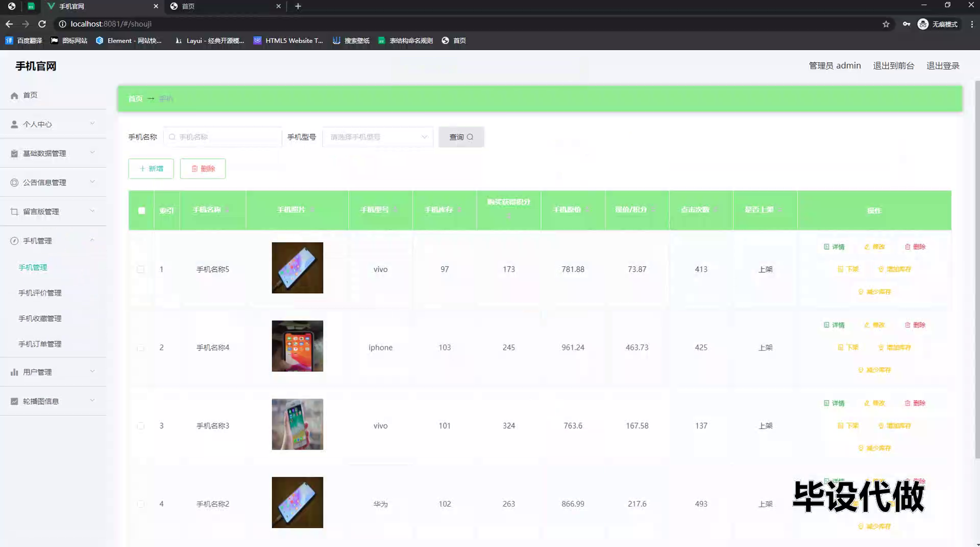Click the 基础数据管理 clipboard icon
Screen dimensions: 980x547
[x=14, y=153]
